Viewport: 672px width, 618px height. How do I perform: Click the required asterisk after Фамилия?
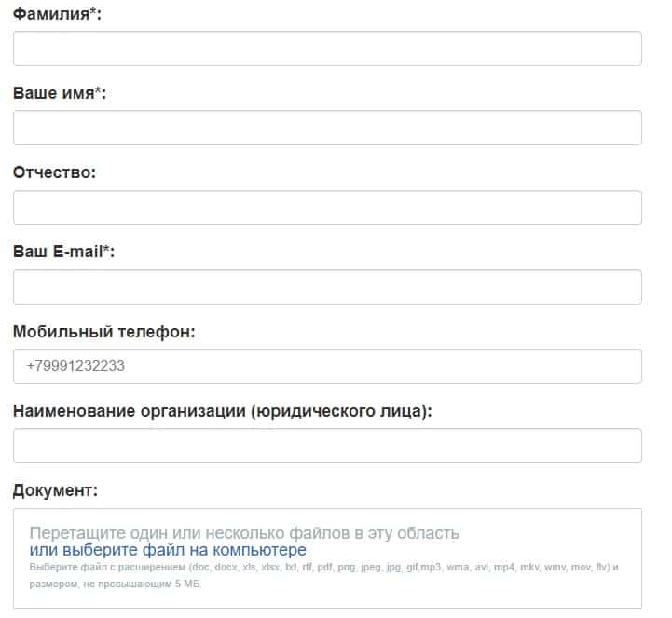tap(95, 13)
